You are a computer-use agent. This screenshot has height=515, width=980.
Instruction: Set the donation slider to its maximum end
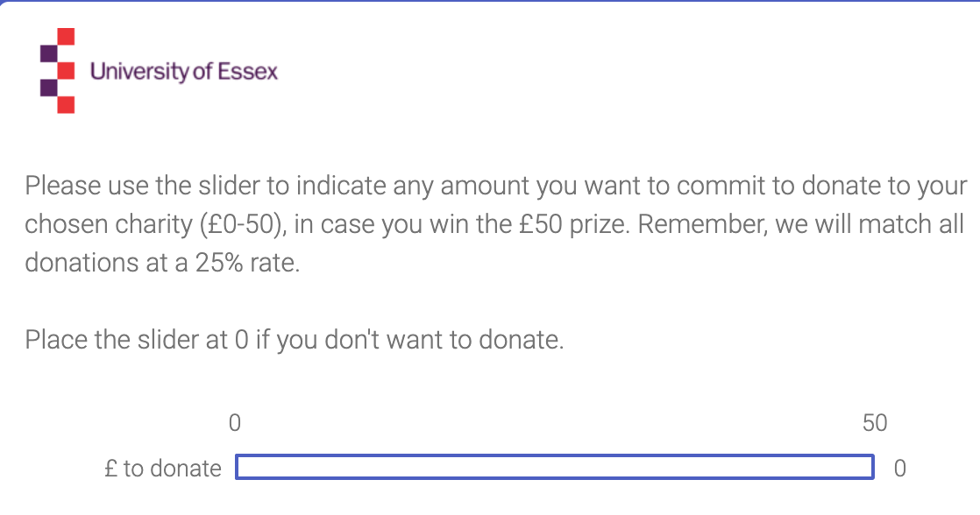(872, 467)
